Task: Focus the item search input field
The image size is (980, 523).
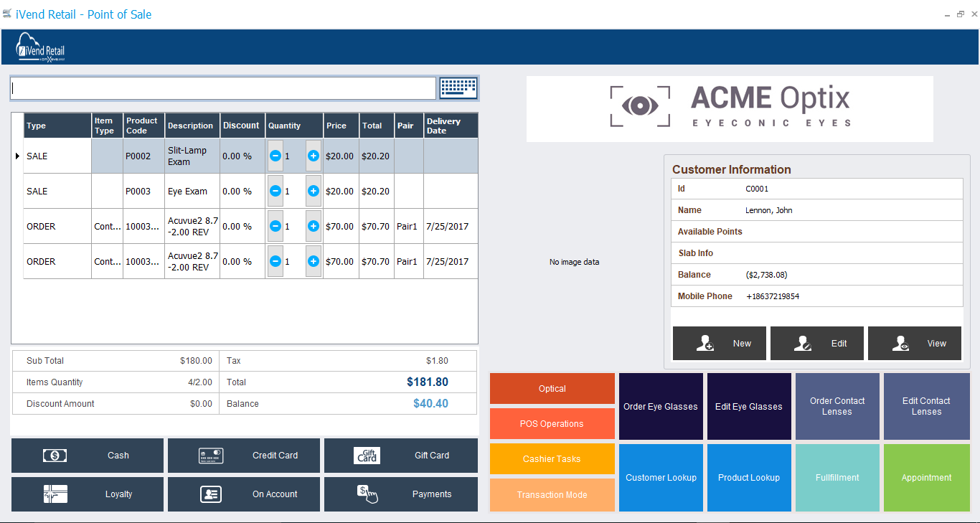Action: pyautogui.click(x=223, y=88)
